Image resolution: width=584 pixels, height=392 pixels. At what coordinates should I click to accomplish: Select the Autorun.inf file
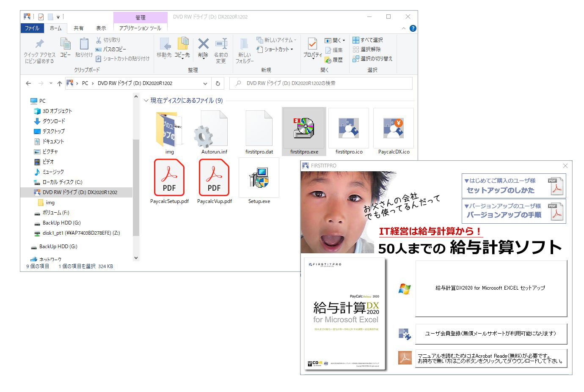click(214, 132)
